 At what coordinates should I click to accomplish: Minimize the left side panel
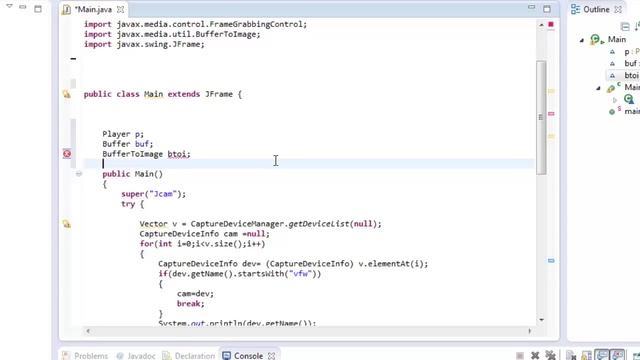tap(23, 7)
